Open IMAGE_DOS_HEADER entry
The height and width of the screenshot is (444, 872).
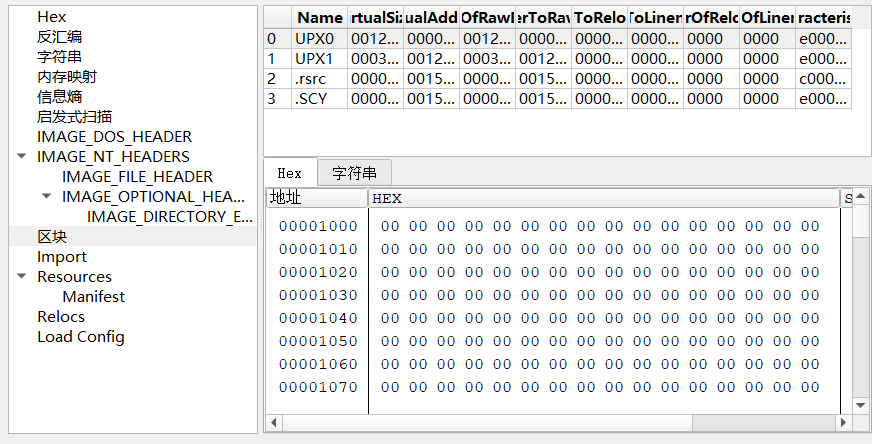114,137
